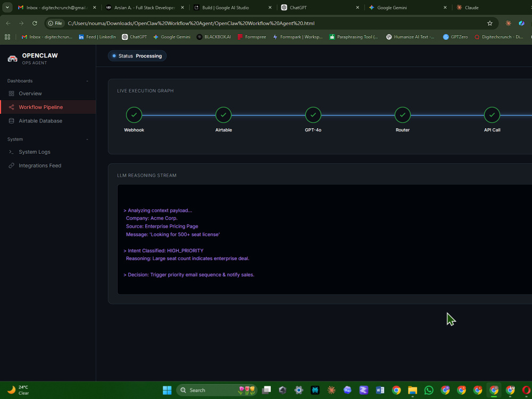Open the Paraphrasing Tool bookmark
The width and height of the screenshot is (532, 399).
click(x=353, y=37)
